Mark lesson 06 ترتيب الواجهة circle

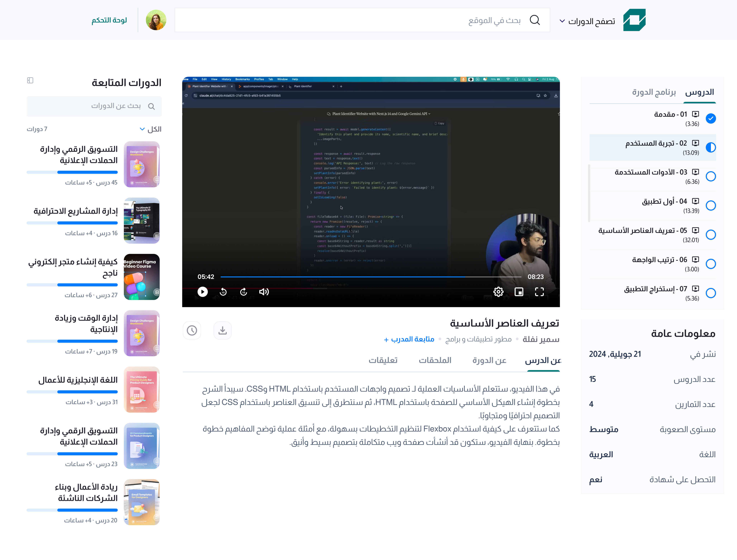point(711,264)
